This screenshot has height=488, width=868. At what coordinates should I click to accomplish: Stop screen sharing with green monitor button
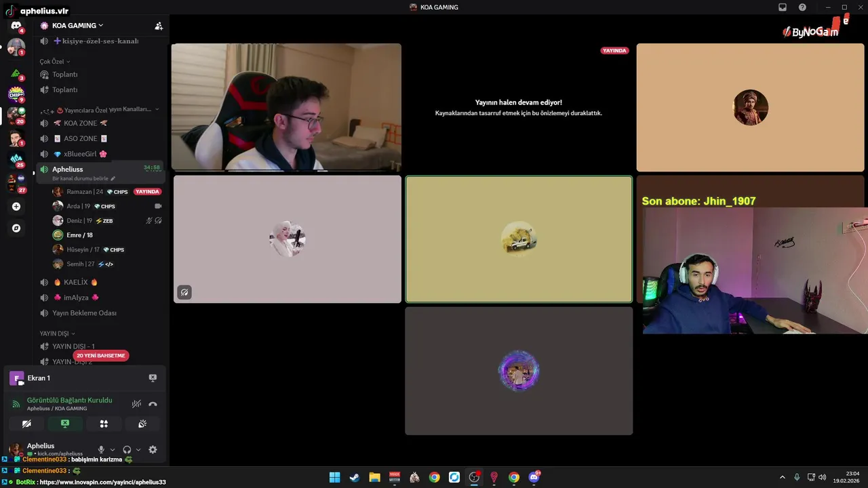[x=65, y=424]
